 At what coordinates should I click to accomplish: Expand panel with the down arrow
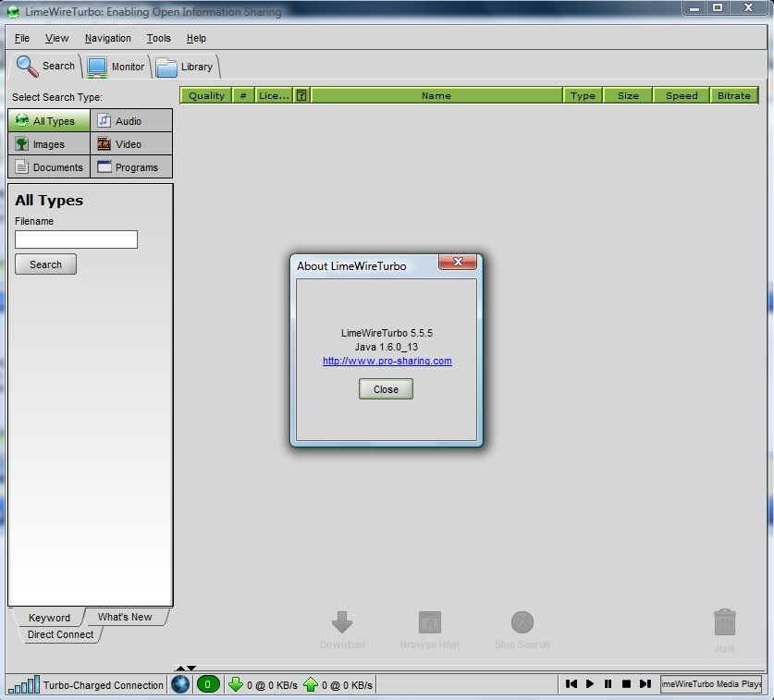tap(191, 668)
